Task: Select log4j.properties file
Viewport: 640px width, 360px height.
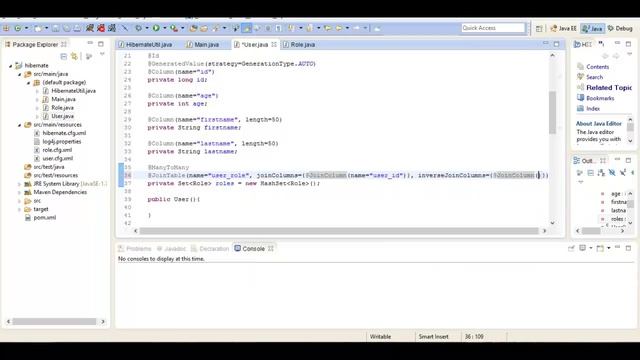Action: [62, 142]
